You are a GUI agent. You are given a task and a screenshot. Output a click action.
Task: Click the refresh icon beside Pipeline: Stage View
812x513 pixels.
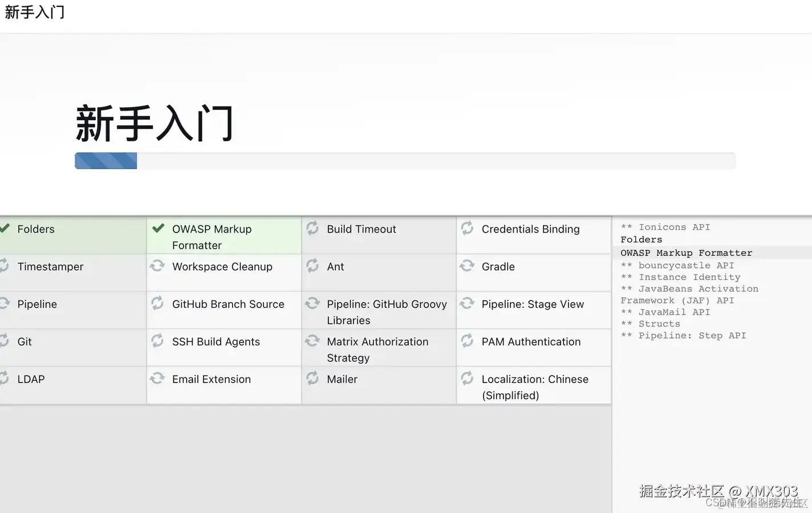coord(467,303)
